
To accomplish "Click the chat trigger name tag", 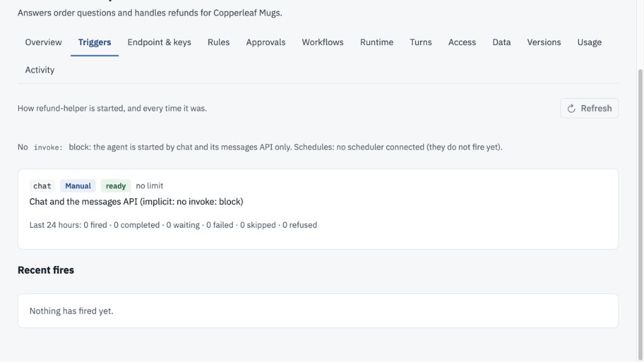I will (x=42, y=186).
